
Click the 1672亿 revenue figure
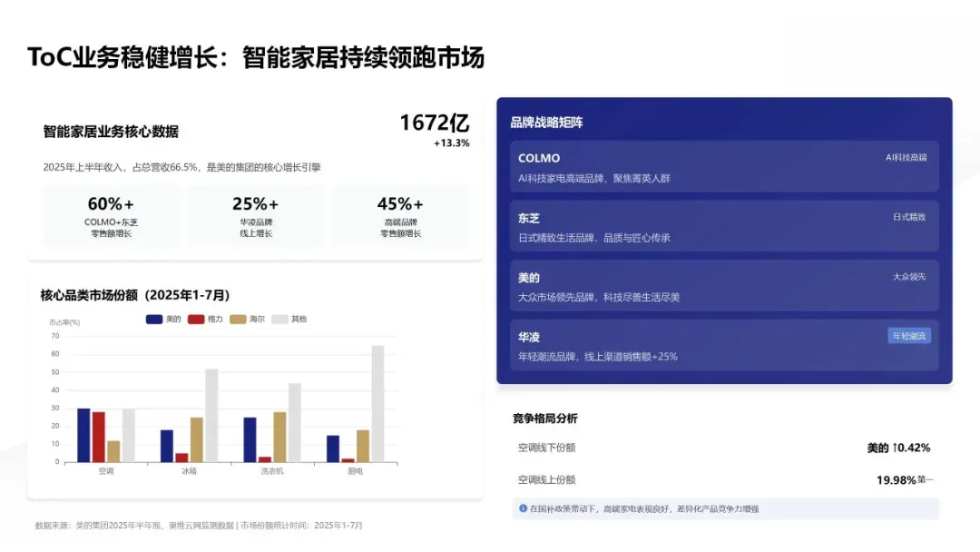pyautogui.click(x=435, y=123)
